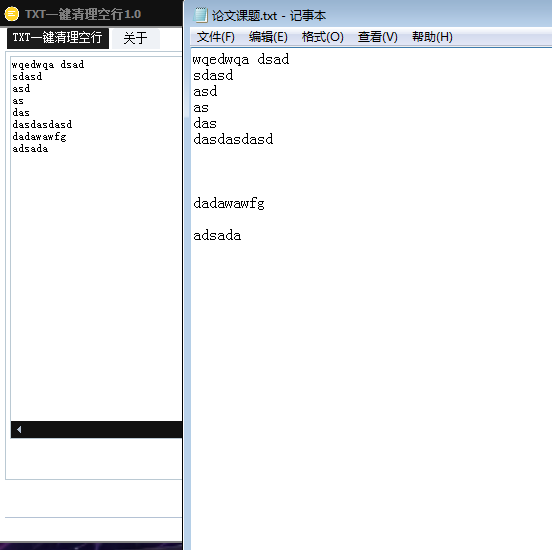Open the 帮助(H) menu in Notepad
The image size is (552, 550).
(x=432, y=37)
